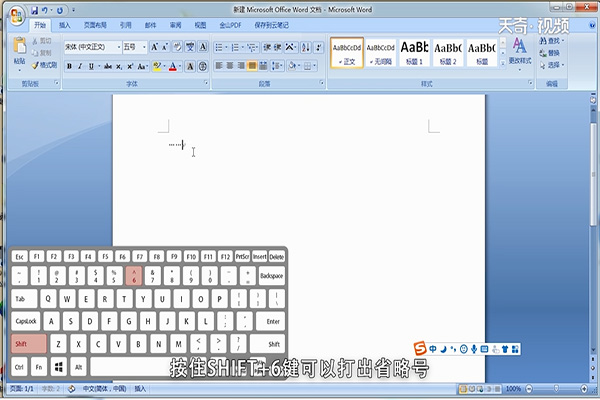Apply strikethrough abc formatting
The height and width of the screenshot is (400, 600).
point(108,67)
